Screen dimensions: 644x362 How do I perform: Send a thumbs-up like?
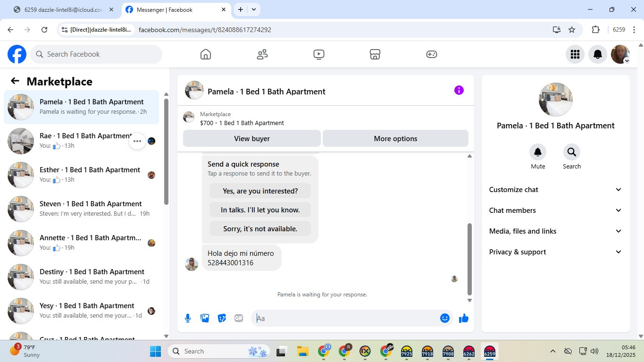click(x=464, y=318)
